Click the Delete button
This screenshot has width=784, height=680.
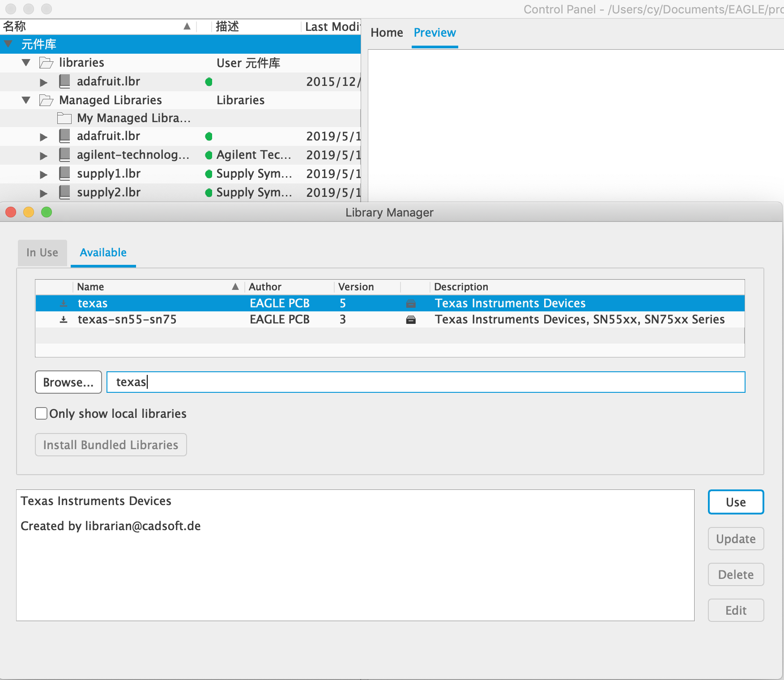[736, 574]
